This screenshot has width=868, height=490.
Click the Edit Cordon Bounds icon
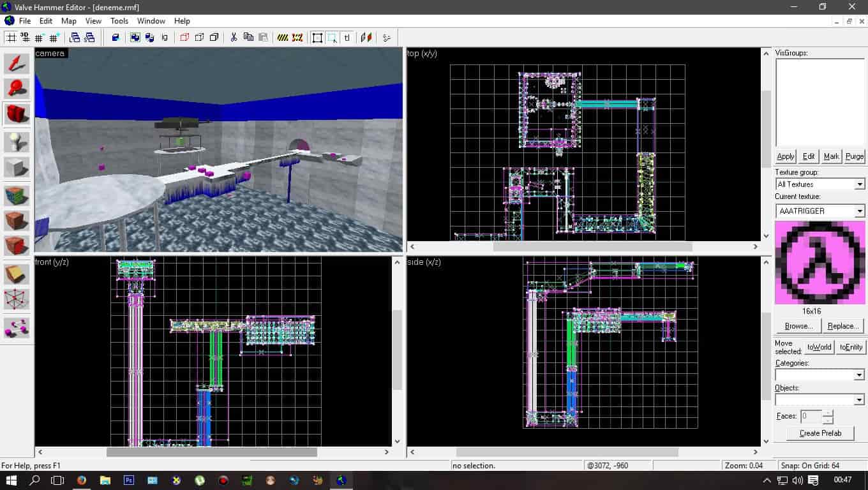click(x=297, y=38)
